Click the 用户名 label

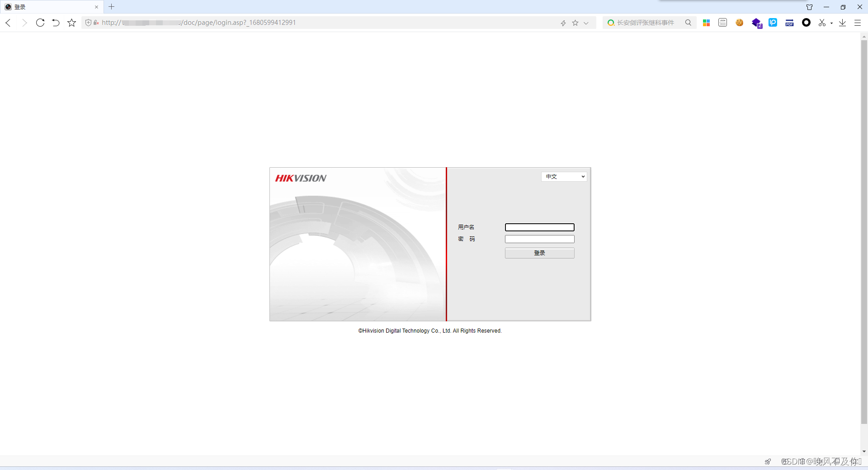tap(466, 227)
